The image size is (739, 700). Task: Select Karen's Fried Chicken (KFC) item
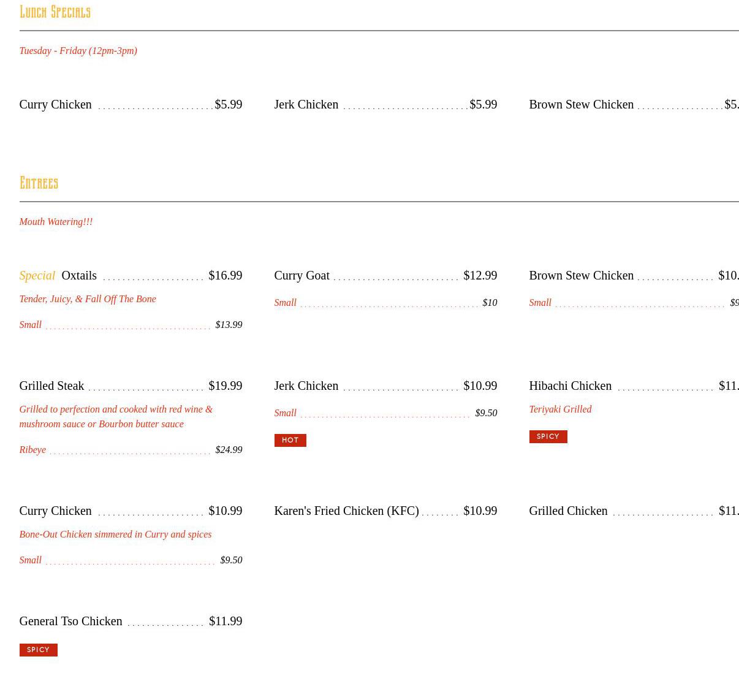tap(346, 511)
